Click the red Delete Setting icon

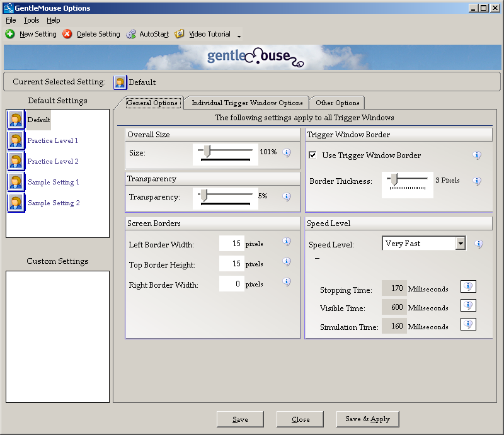[67, 34]
